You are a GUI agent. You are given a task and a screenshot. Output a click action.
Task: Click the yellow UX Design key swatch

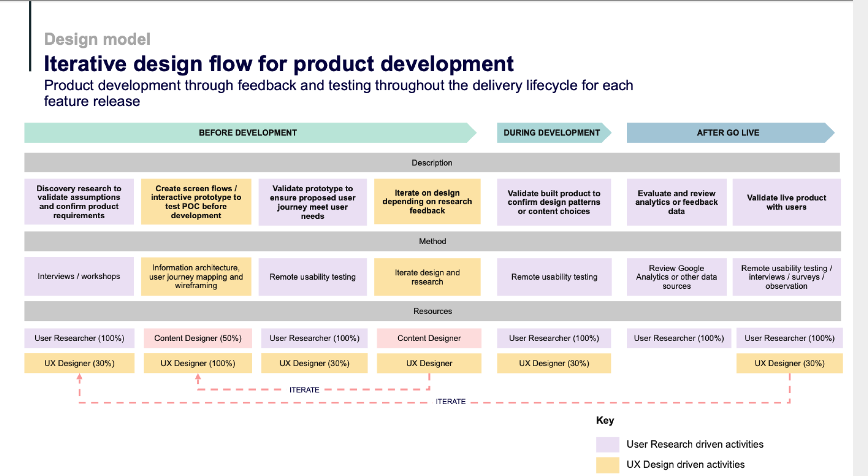point(607,465)
